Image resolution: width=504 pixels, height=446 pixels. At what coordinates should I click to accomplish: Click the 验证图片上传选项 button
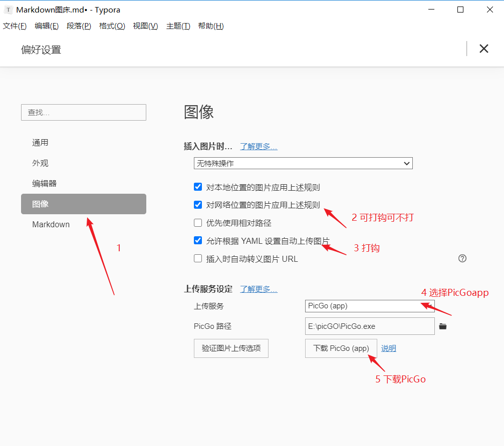pyautogui.click(x=231, y=348)
